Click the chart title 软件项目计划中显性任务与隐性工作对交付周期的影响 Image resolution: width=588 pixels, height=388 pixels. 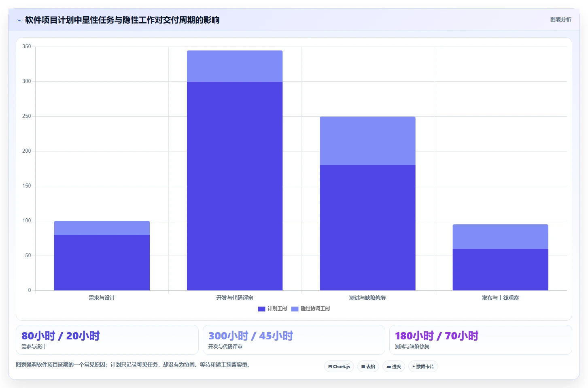click(122, 20)
